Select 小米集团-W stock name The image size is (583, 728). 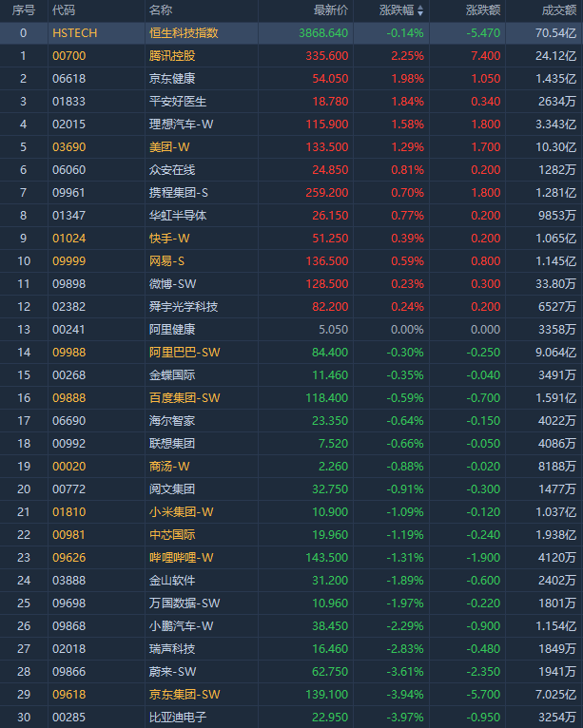tap(182, 511)
